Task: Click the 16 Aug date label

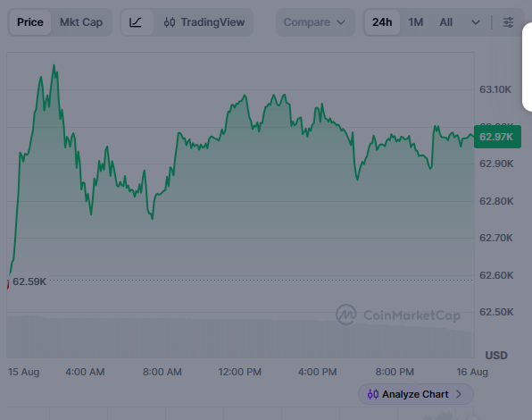Action: pyautogui.click(x=472, y=372)
